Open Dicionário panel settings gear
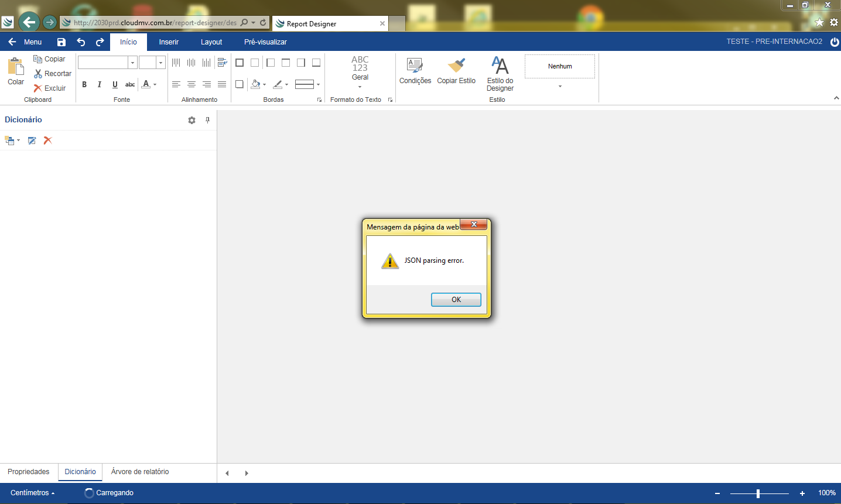The width and height of the screenshot is (841, 504). [192, 120]
